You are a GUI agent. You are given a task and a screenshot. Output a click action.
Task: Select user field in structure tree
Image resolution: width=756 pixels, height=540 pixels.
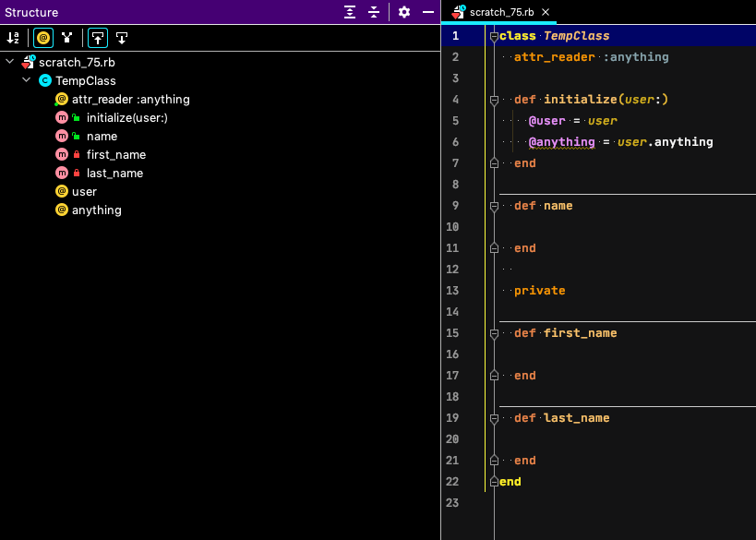coord(84,192)
